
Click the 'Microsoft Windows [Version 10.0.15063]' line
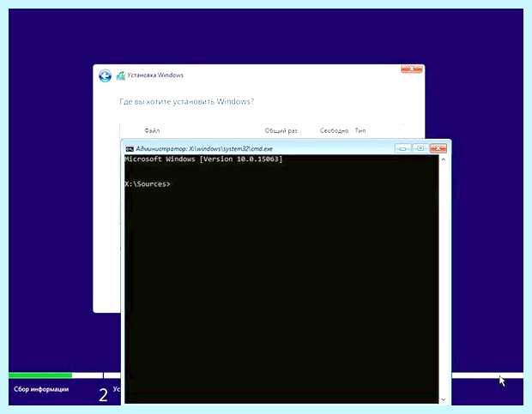tap(203, 159)
